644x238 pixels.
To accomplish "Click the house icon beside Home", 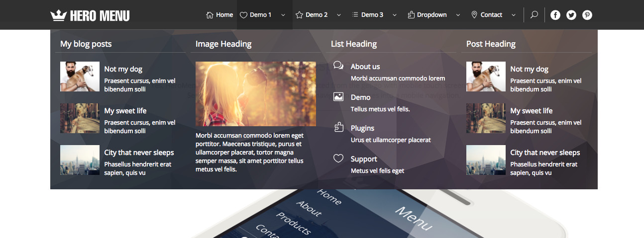I will coord(210,15).
